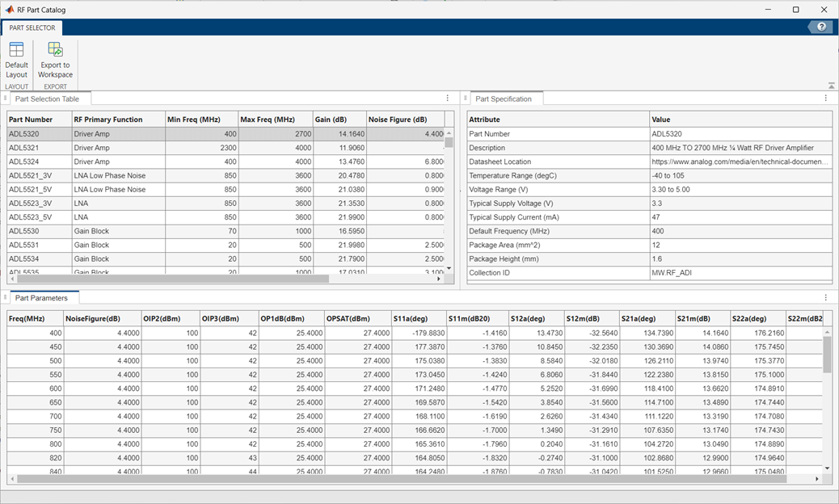
Task: Switch to the PART SELECTOR ribbon tab
Action: [x=32, y=28]
